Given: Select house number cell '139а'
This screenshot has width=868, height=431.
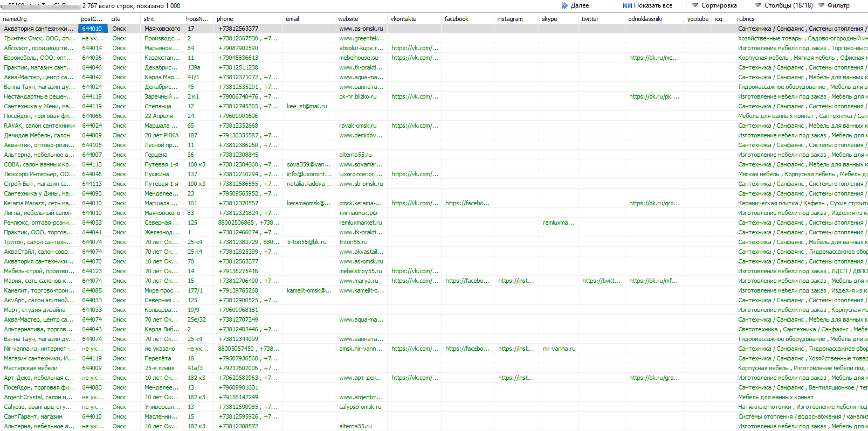Looking at the screenshot, I should [x=199, y=67].
